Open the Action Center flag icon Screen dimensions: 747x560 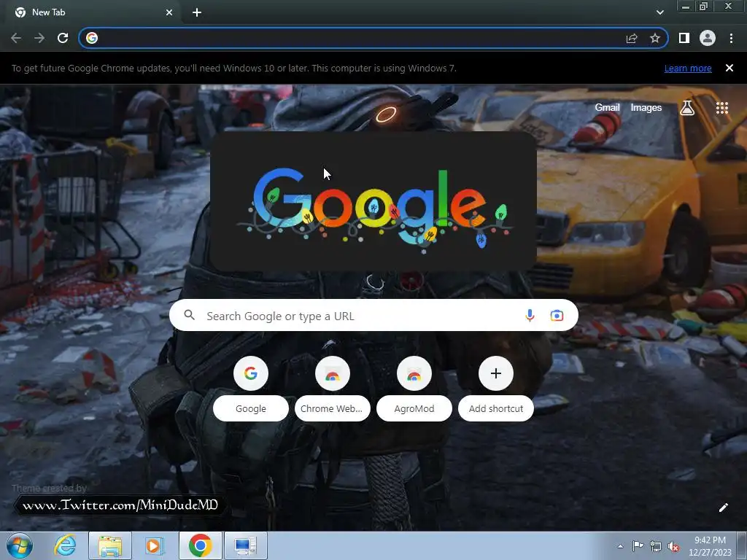[638, 546]
